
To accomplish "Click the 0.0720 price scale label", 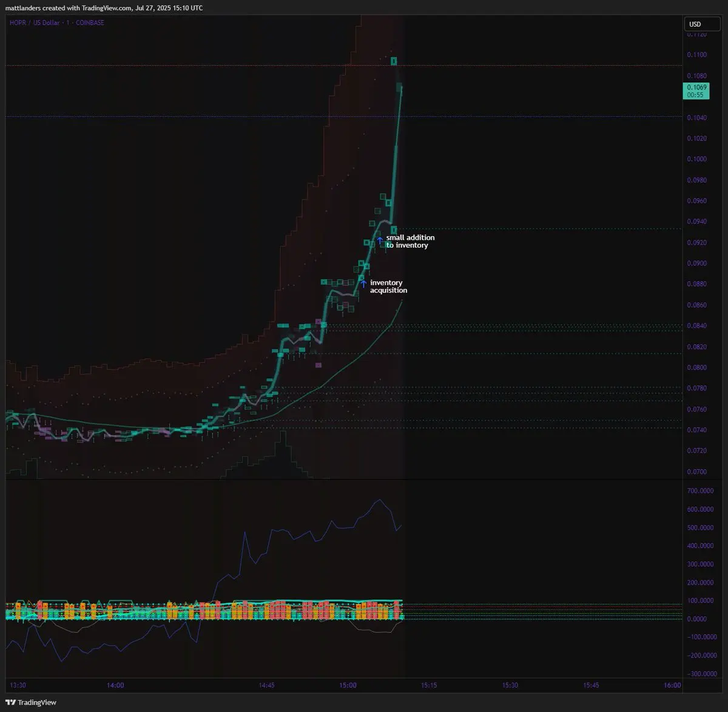I will pyautogui.click(x=696, y=451).
